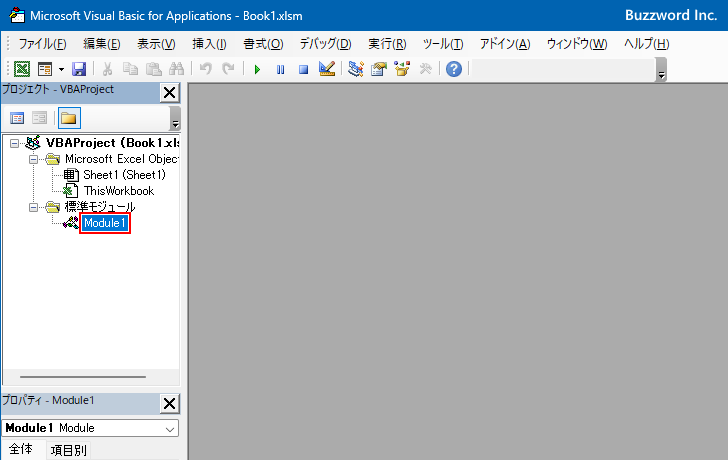Select the 標準モジュール folder label
Image resolution: width=728 pixels, height=460 pixels.
(100, 207)
